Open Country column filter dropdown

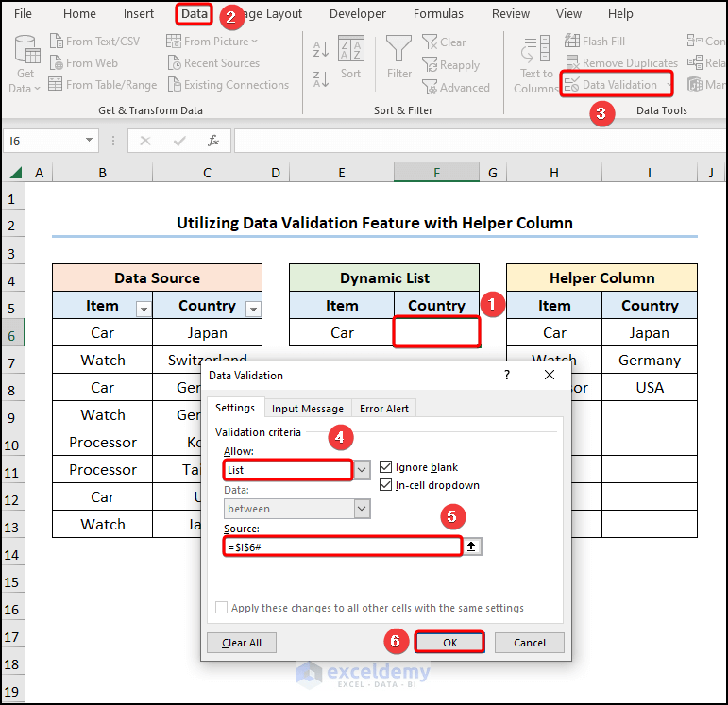[x=253, y=309]
